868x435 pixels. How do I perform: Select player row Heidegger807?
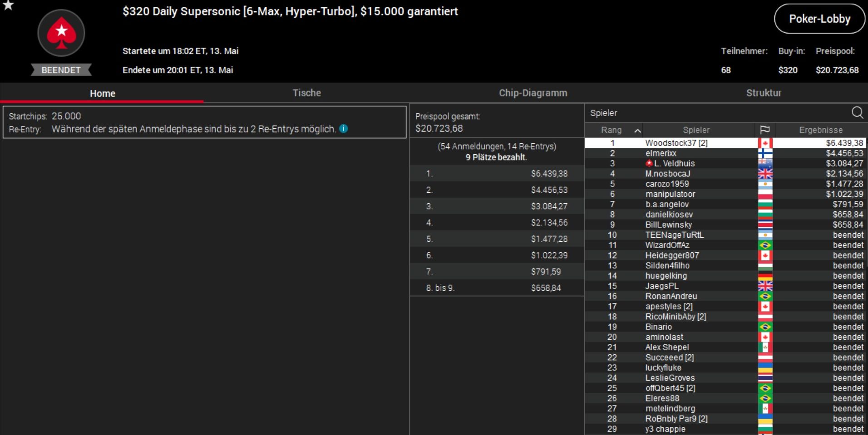tap(725, 255)
